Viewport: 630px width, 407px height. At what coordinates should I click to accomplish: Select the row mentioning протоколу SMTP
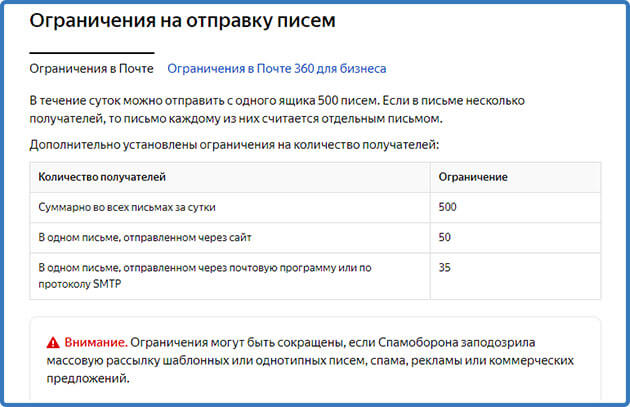(315, 276)
